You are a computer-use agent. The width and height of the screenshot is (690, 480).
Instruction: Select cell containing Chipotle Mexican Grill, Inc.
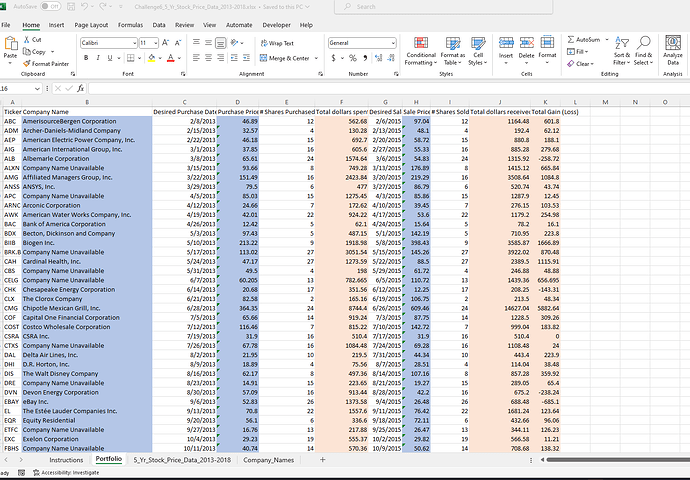87,308
